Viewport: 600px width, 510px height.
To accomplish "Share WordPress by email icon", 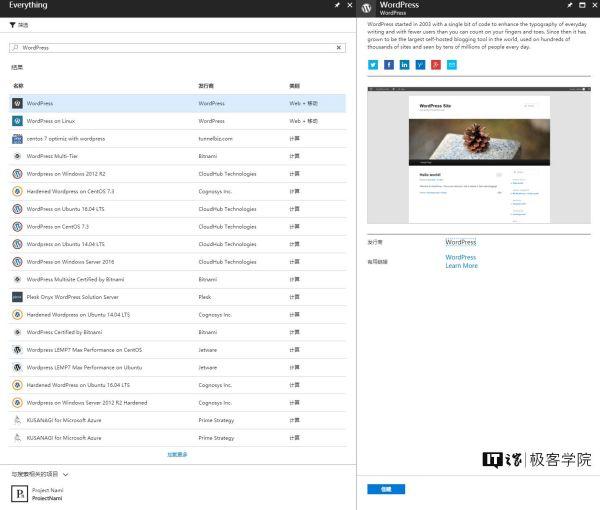I will 451,65.
